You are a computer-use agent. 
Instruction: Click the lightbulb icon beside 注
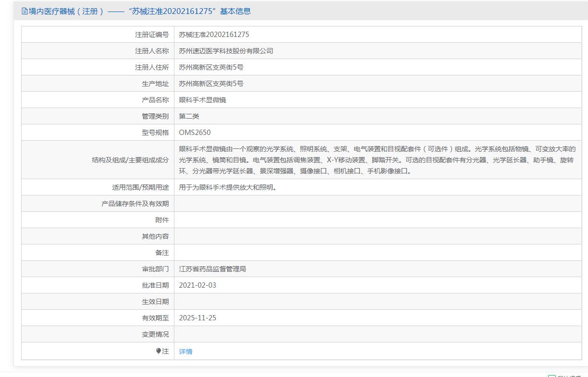[x=159, y=351]
